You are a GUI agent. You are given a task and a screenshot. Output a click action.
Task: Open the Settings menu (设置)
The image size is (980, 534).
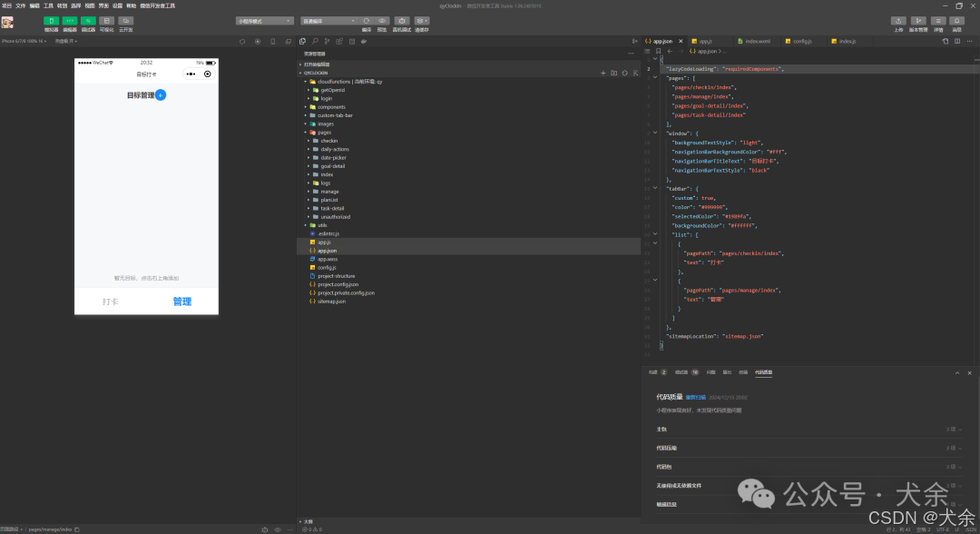click(117, 5)
